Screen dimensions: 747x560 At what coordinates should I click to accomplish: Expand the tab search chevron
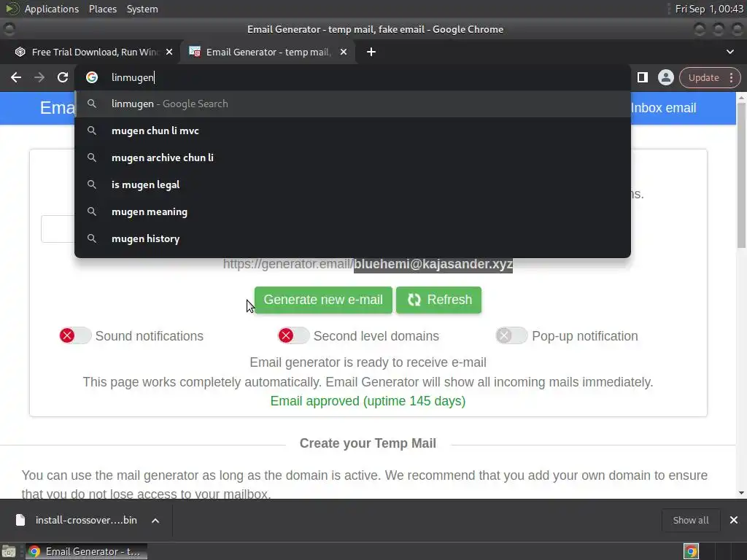[729, 52]
